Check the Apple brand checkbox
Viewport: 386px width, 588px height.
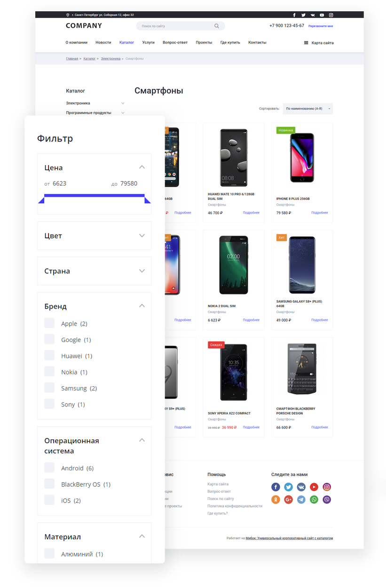click(49, 323)
